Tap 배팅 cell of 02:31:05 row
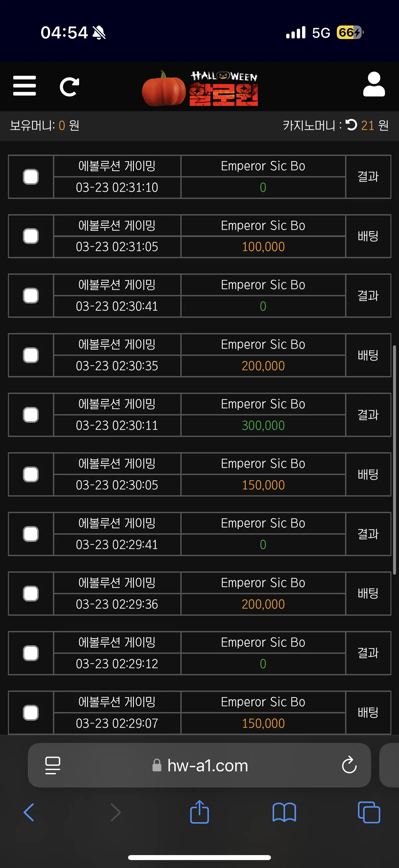 (x=368, y=236)
